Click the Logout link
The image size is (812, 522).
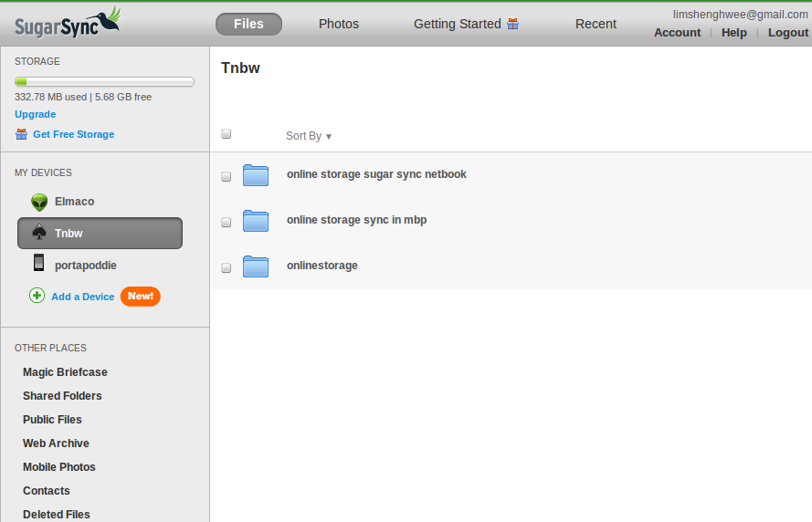(x=787, y=33)
